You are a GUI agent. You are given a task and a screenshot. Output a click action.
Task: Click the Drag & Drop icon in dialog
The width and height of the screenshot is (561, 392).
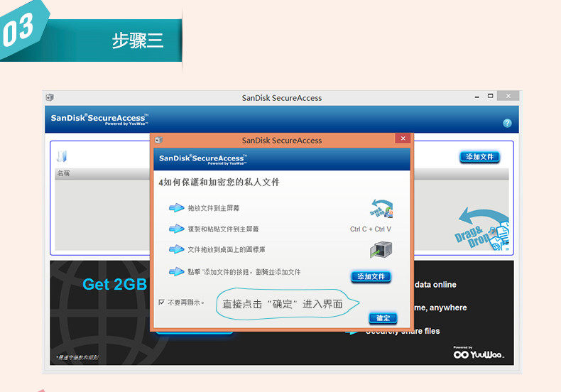point(381,209)
